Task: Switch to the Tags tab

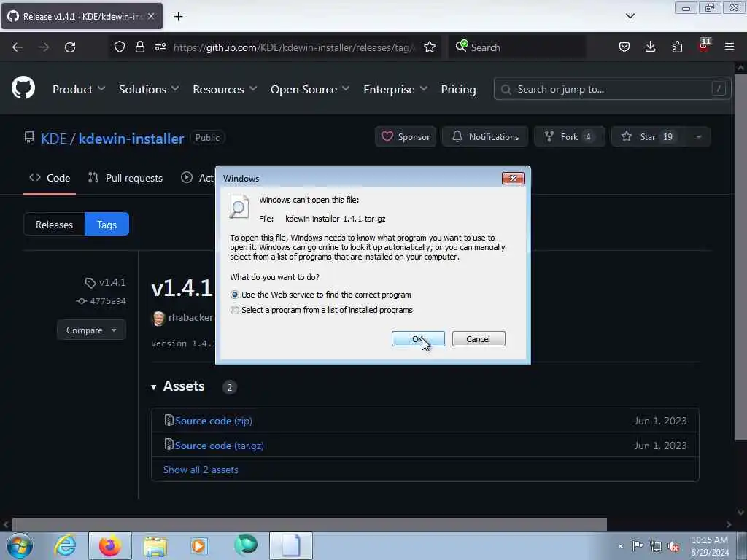Action: click(x=107, y=225)
